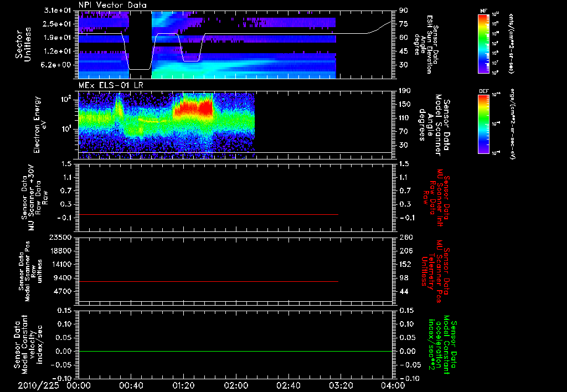Click the 1.9e+01 sector tick label
The height and width of the screenshot is (392, 567).
[57, 38]
